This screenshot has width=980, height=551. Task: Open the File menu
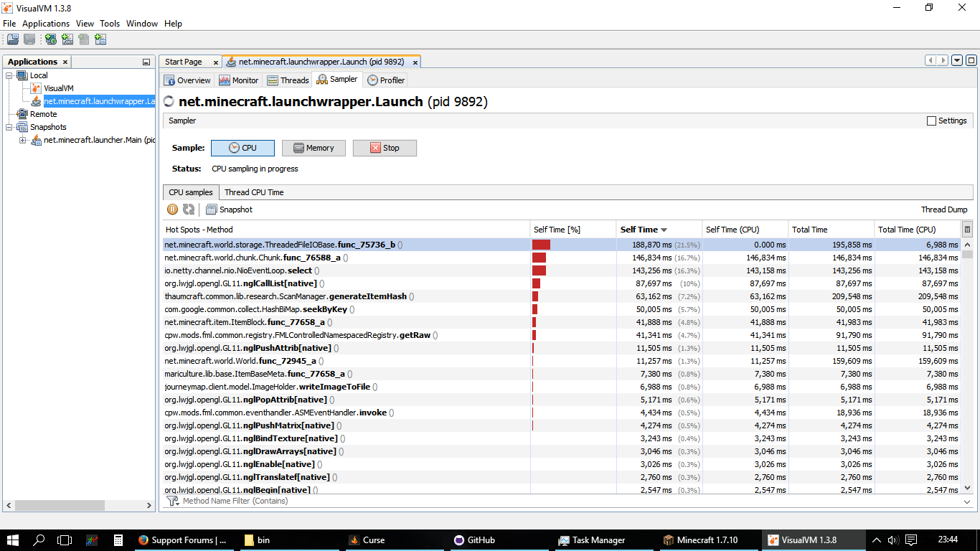tap(9, 24)
